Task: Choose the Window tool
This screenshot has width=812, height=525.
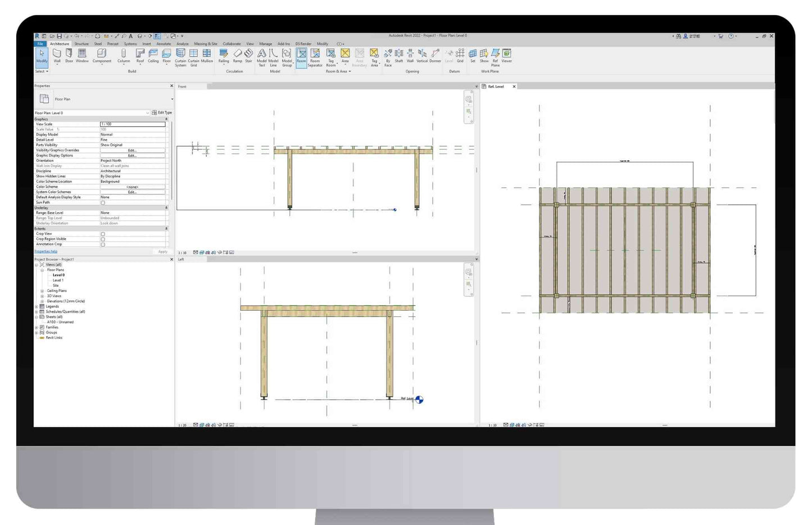Action: click(x=82, y=55)
